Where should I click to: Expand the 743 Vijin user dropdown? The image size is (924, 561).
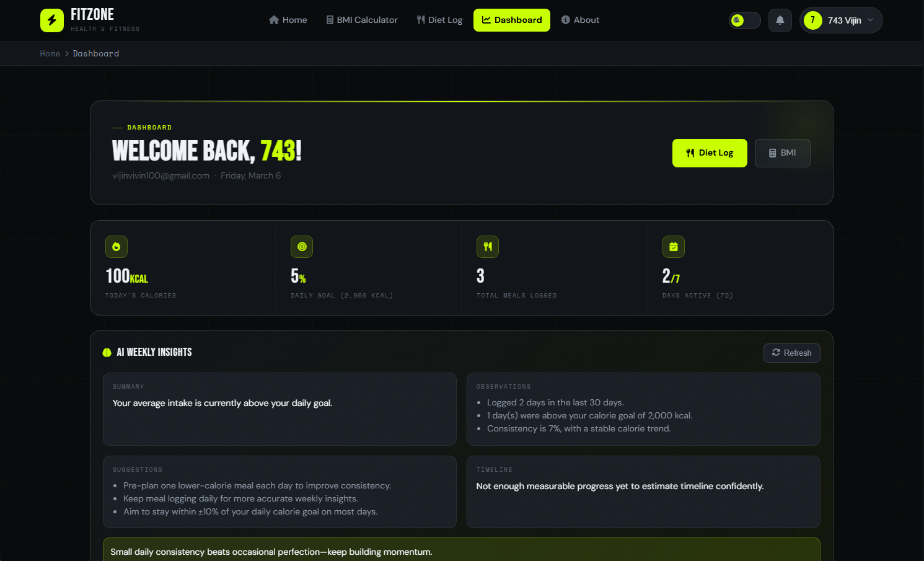click(x=870, y=20)
